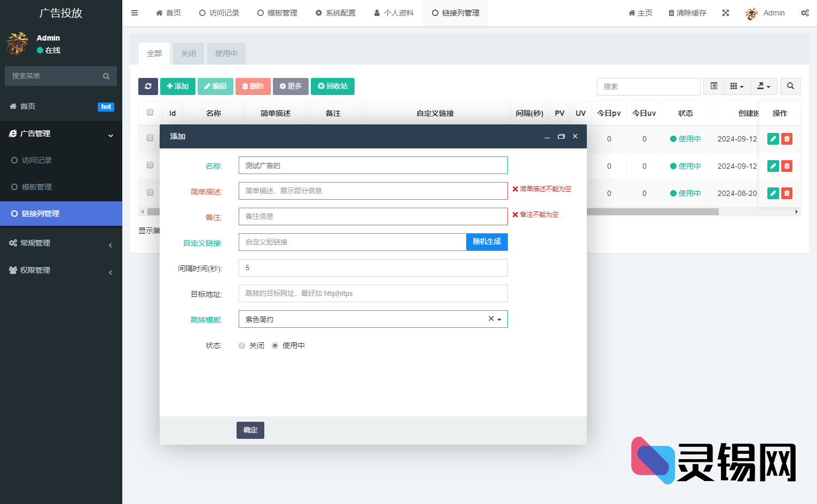Select the 使用中 status radio button
The image size is (817, 504).
tap(275, 345)
